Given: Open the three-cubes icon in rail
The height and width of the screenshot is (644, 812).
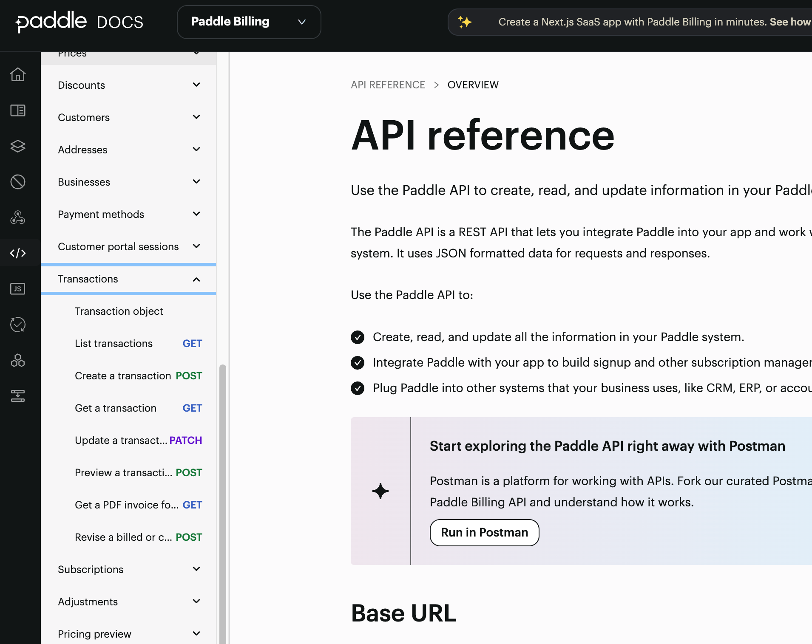Looking at the screenshot, I should pos(18,360).
